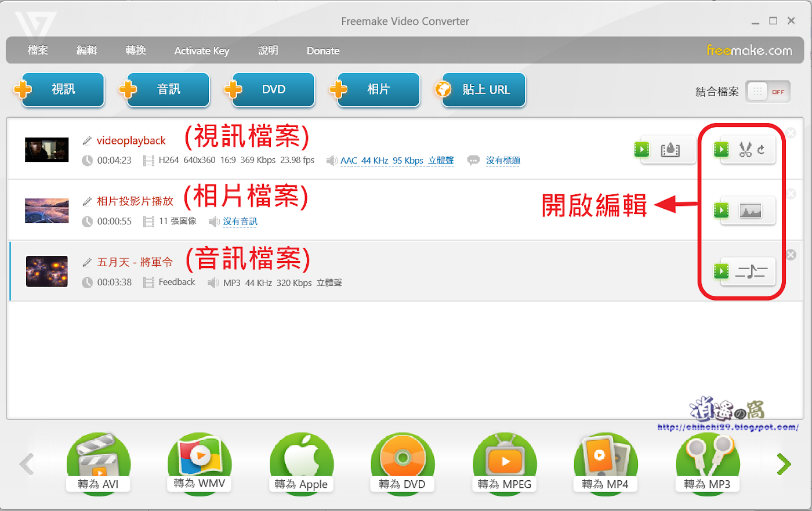Choose the 轉為 AVI output format
The width and height of the screenshot is (812, 511).
coord(98,464)
